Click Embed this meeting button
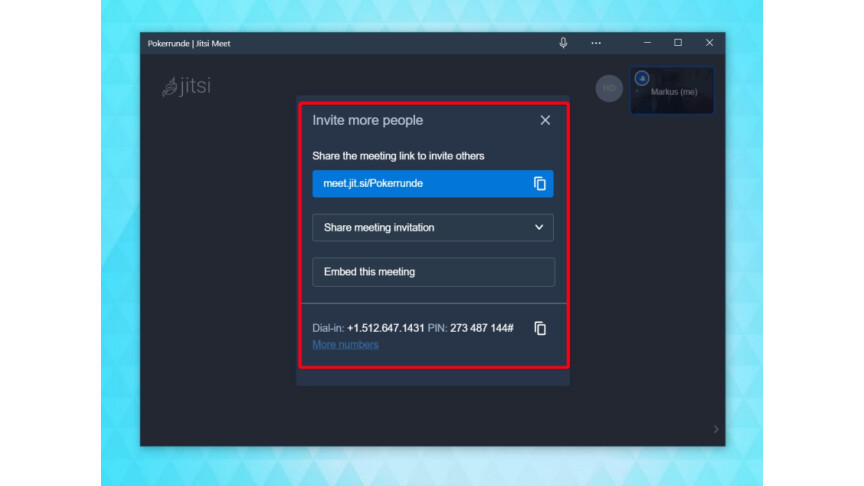 point(433,272)
